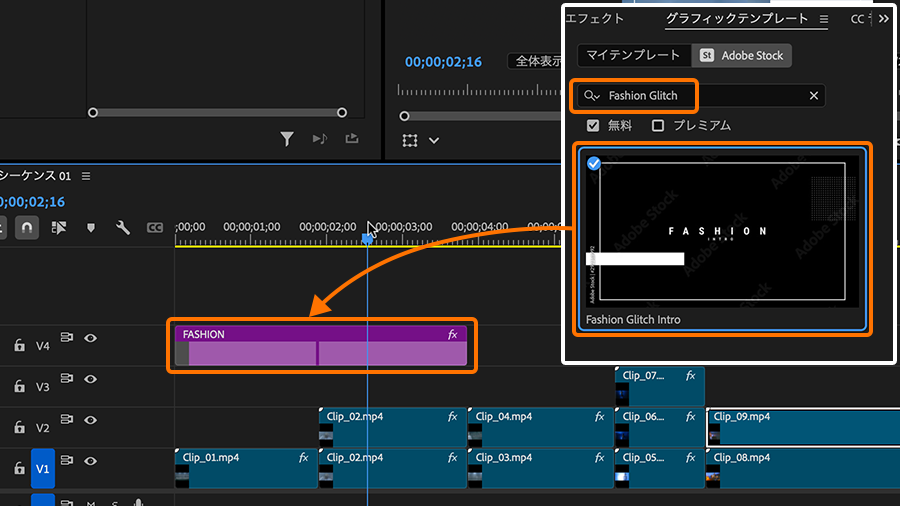The image size is (900, 506).
Task: Click the program monitor zoom bar handle
Action: pyautogui.click(x=404, y=116)
